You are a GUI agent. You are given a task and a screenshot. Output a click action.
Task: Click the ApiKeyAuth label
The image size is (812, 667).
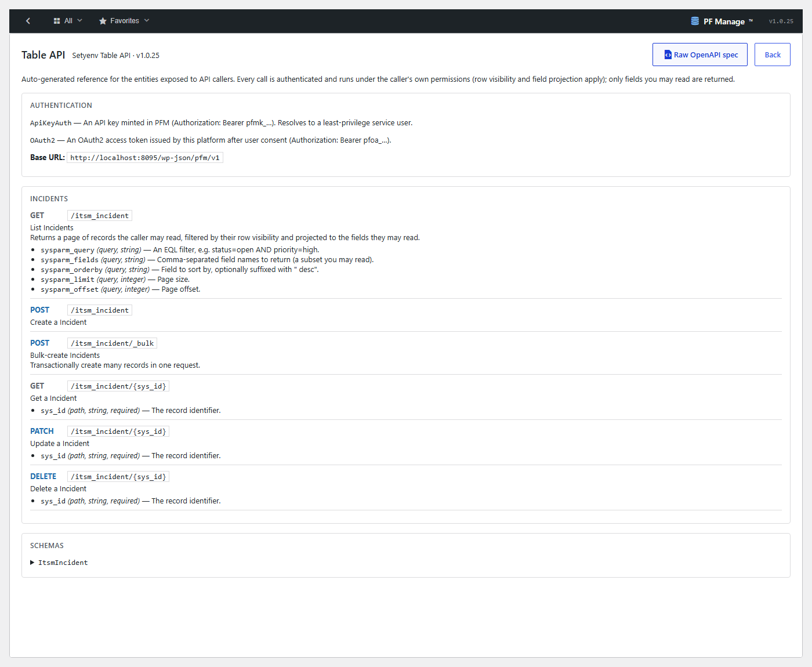51,123
